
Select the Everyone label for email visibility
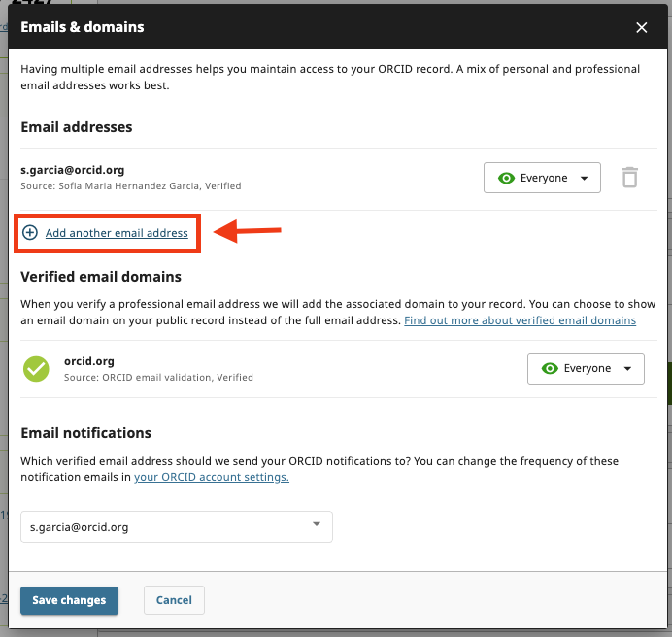click(544, 178)
